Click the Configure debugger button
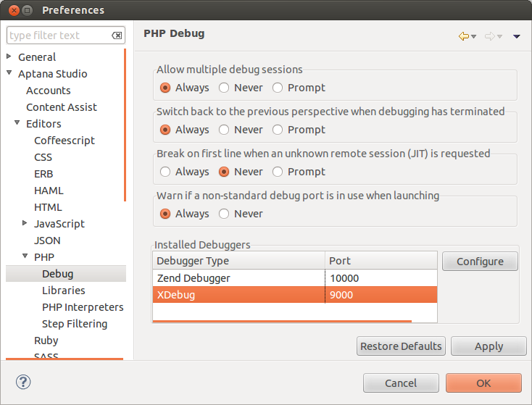The width and height of the screenshot is (532, 405). click(480, 262)
